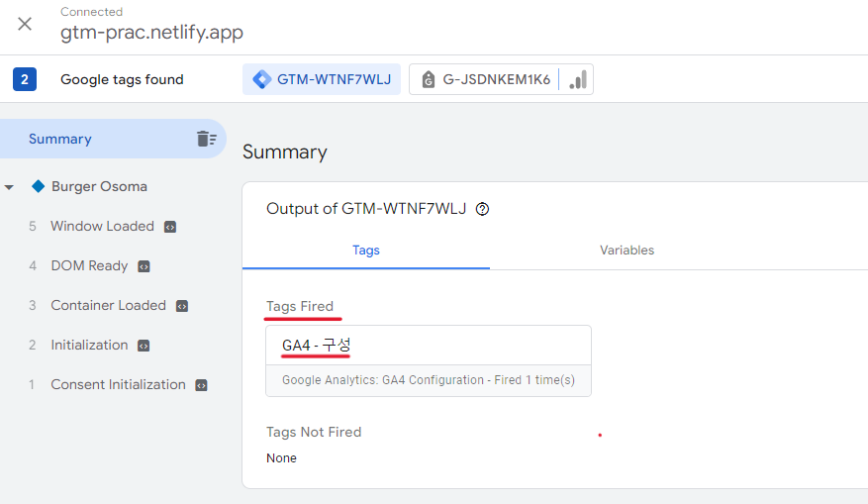Click the Connected status label
Image resolution: width=868 pixels, height=504 pixels.
91,12
